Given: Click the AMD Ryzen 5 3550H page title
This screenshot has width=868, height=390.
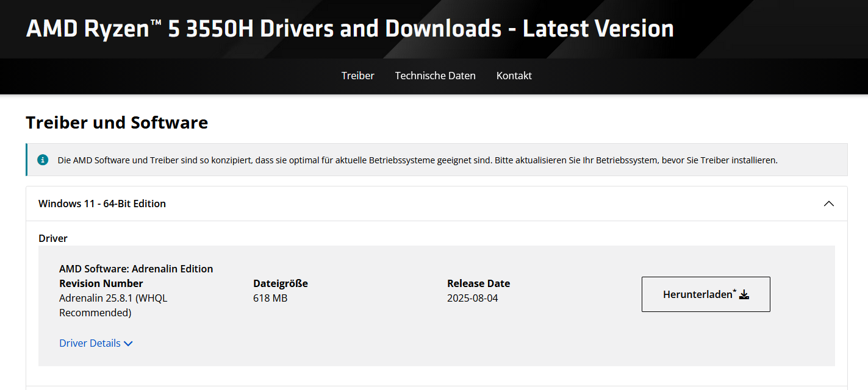Looking at the screenshot, I should pyautogui.click(x=350, y=29).
